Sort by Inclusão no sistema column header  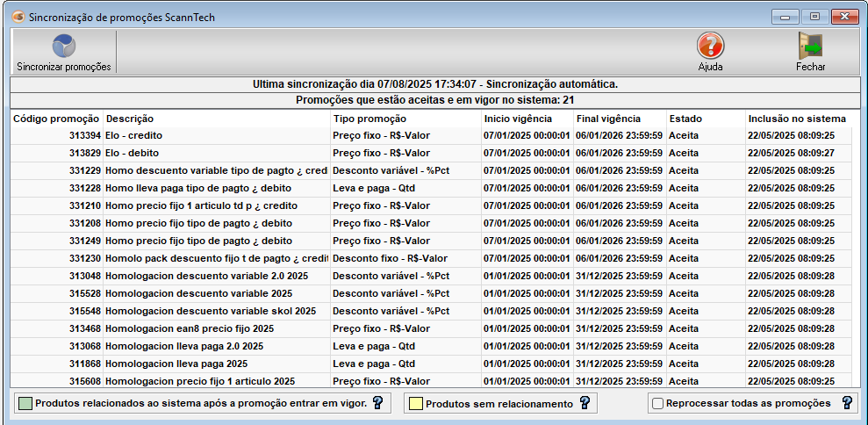tap(797, 119)
